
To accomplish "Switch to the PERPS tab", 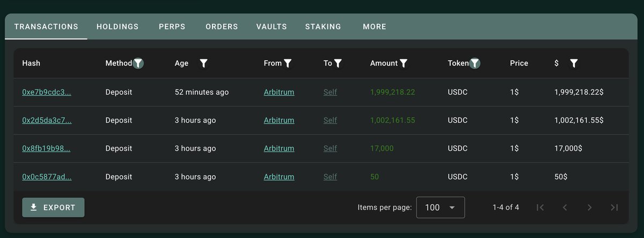I will coord(172,27).
